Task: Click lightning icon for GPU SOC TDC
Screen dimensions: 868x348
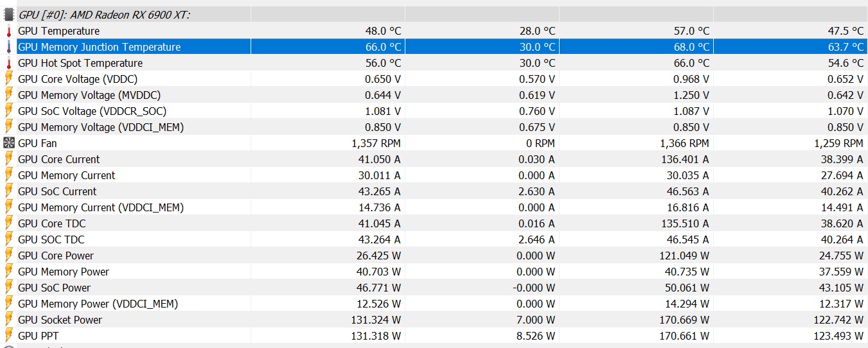Action: tap(9, 239)
